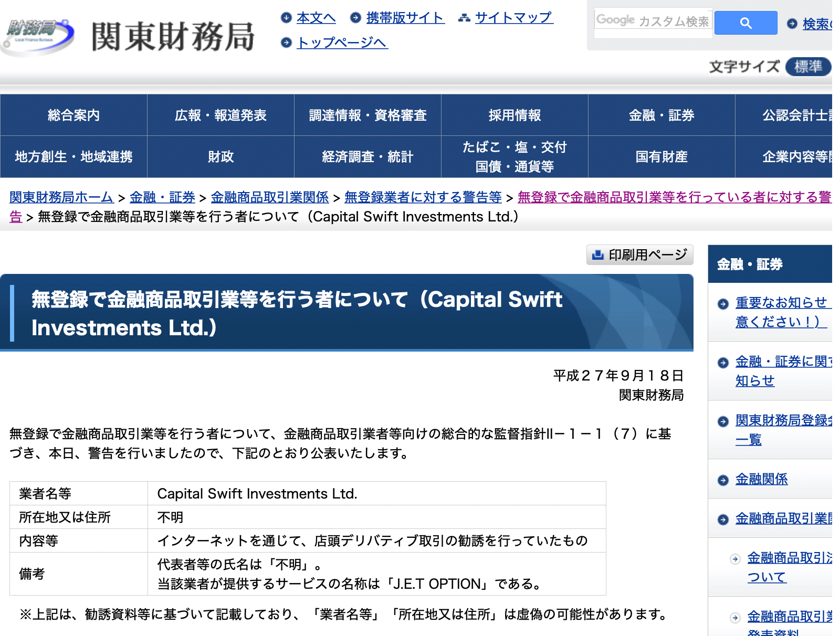Click the 内容等 table cell

coord(79,540)
